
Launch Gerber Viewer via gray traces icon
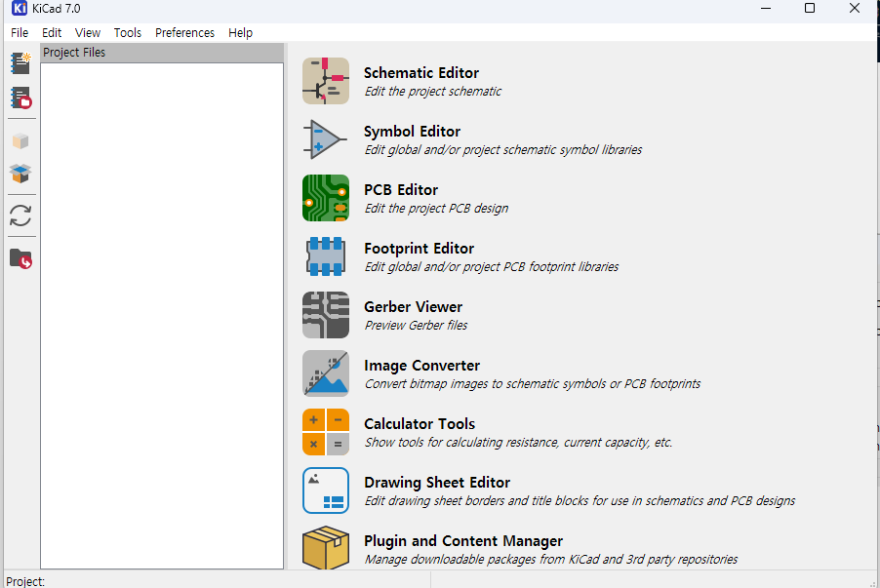click(x=326, y=315)
